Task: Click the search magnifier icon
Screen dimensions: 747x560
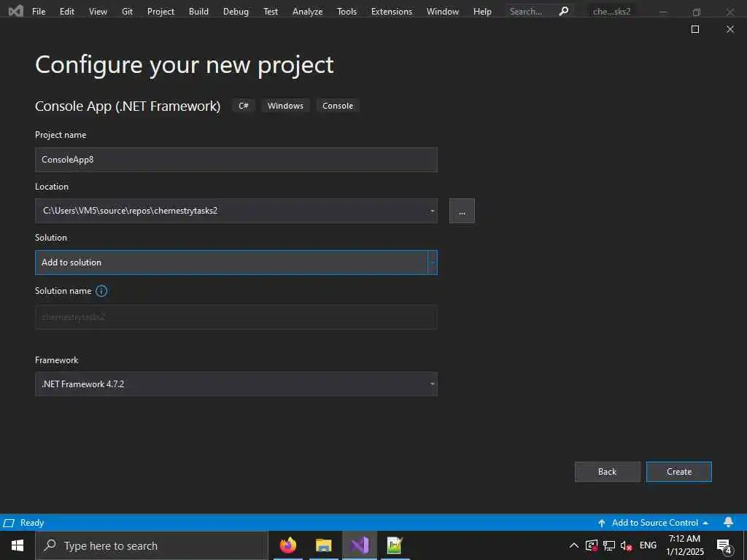Action: 564,11
